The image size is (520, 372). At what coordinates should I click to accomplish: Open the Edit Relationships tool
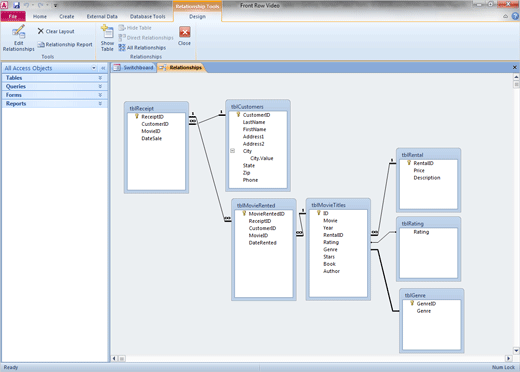(x=18, y=38)
